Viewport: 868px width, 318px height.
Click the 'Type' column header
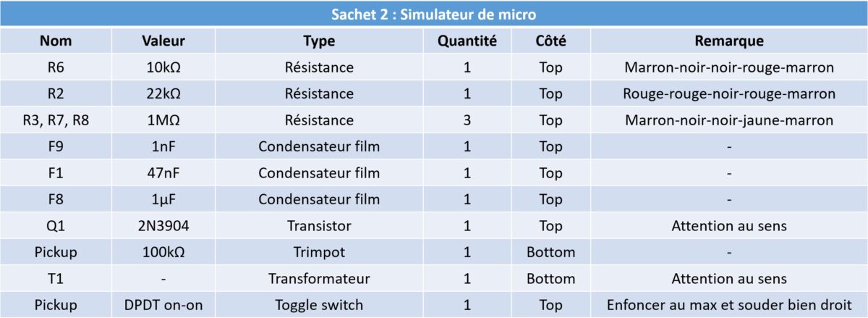coord(320,41)
